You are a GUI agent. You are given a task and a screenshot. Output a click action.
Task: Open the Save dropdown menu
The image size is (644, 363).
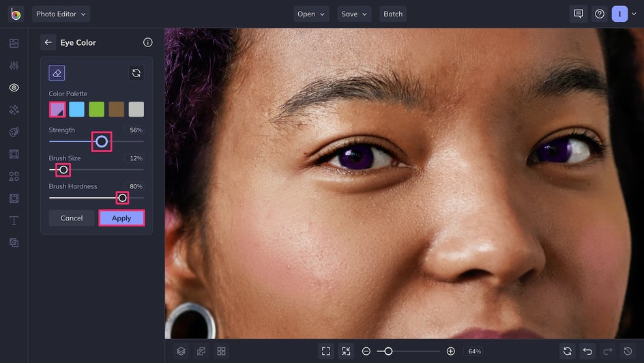pos(354,14)
